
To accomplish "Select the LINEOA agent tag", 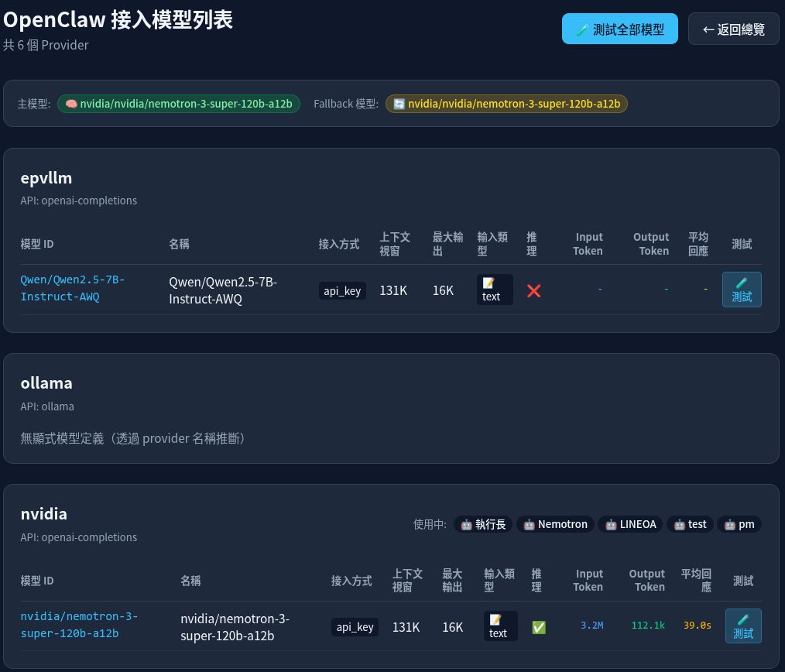I will pyautogui.click(x=630, y=524).
